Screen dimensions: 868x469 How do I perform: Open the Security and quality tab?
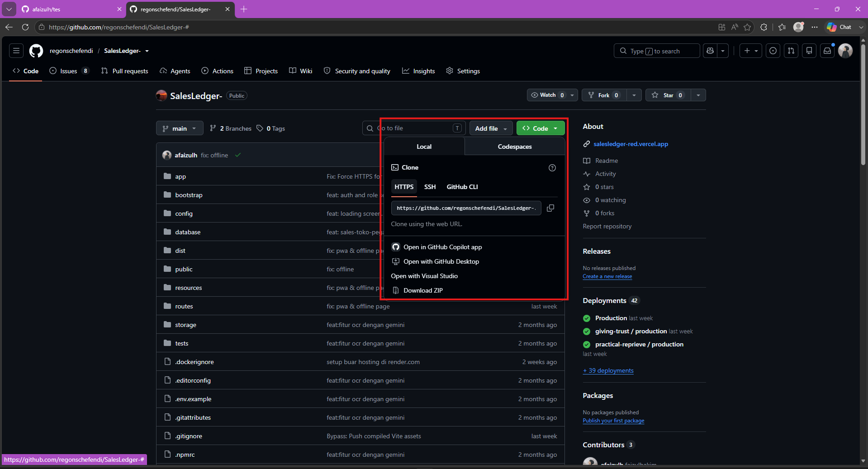tap(357, 71)
